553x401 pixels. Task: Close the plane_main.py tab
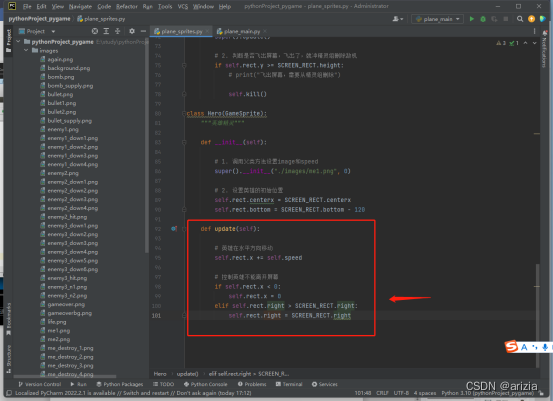click(x=265, y=31)
